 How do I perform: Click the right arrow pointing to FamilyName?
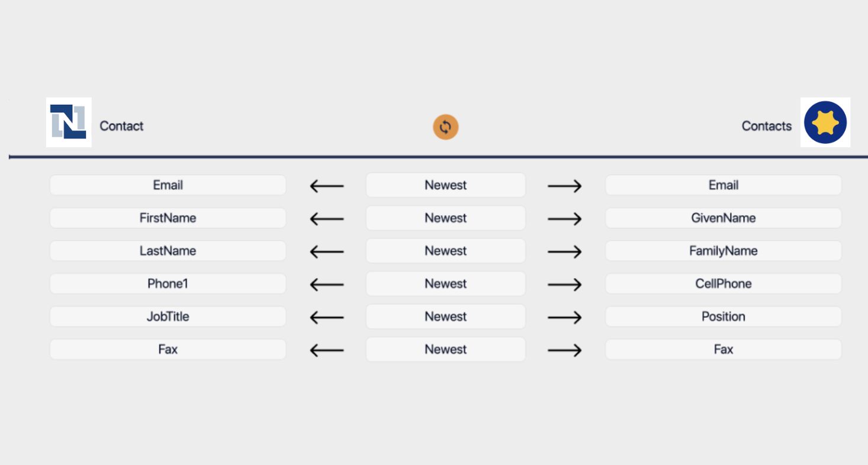point(565,252)
